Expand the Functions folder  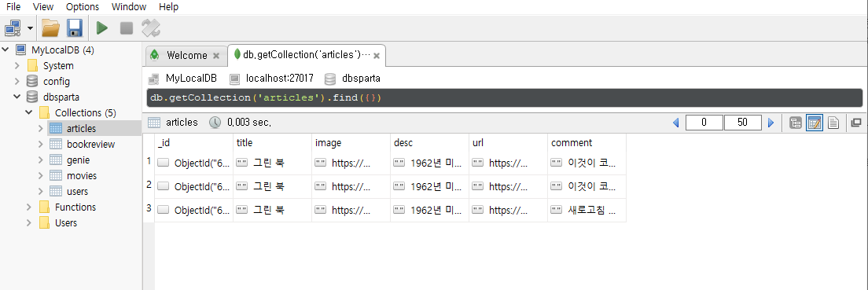(29, 207)
